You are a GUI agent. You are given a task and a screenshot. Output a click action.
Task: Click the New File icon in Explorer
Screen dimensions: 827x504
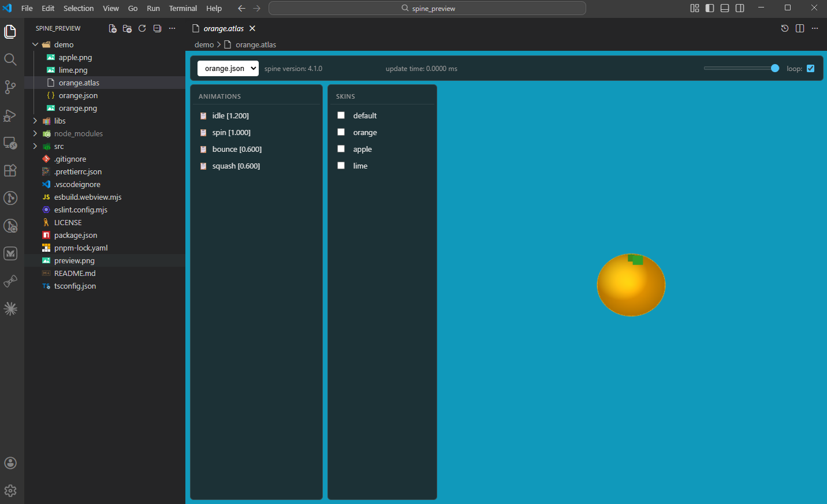113,28
